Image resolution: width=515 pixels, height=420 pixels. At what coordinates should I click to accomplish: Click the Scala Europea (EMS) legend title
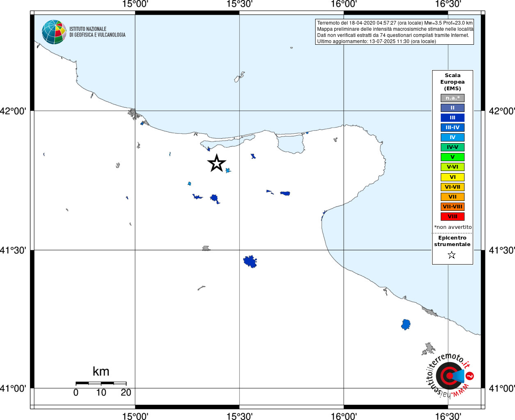tap(453, 82)
